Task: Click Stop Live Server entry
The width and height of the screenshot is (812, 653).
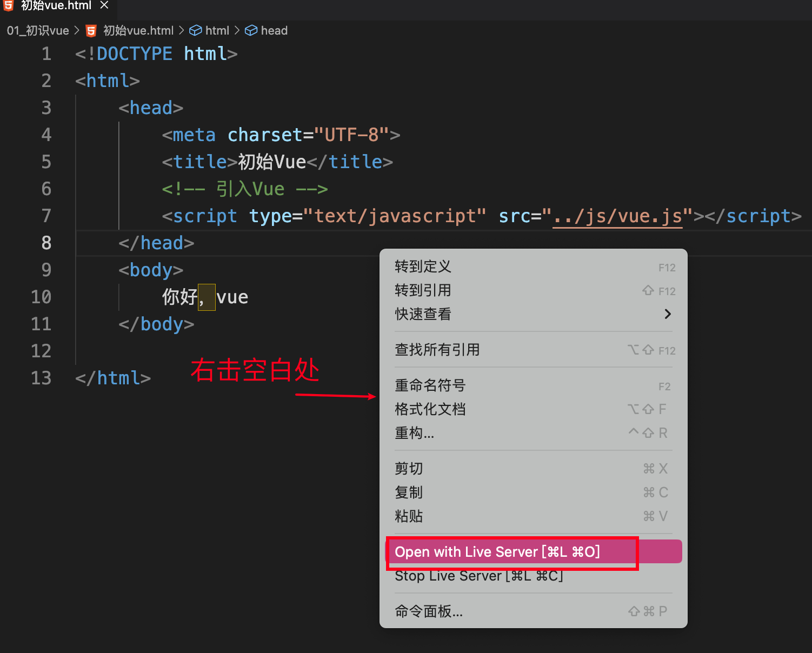Action: [x=533, y=576]
